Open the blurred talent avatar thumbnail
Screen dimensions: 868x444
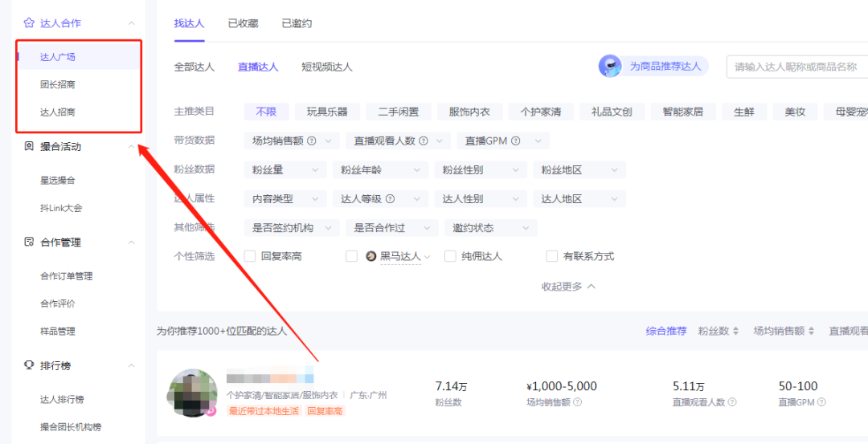coord(191,393)
